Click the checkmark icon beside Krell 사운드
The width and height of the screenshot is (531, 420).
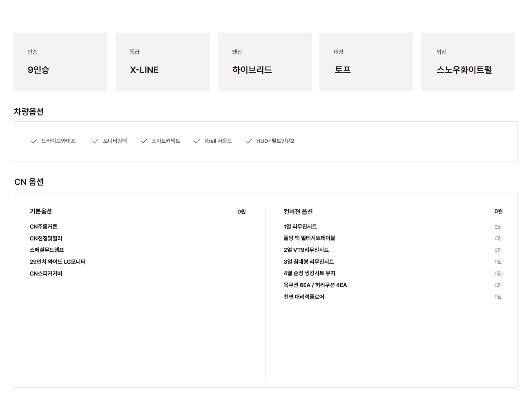coord(197,141)
